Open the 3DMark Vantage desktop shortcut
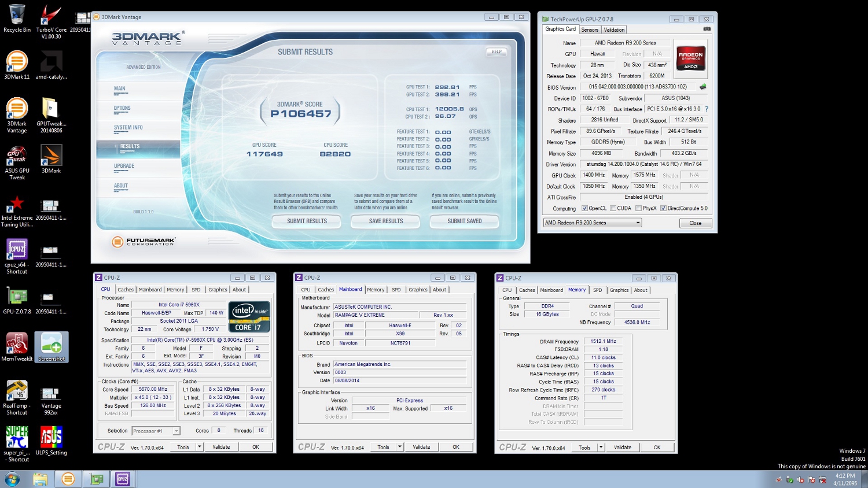Image resolution: width=868 pixels, height=488 pixels. pos(17,116)
